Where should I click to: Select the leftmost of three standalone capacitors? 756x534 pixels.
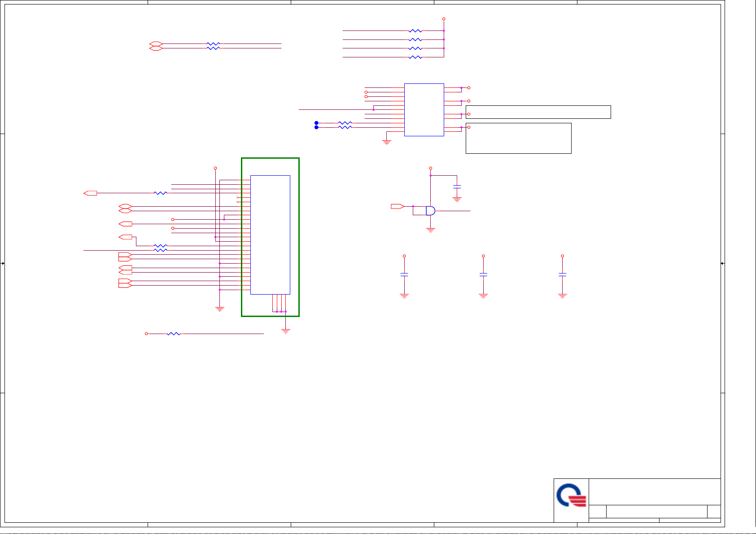(404, 274)
